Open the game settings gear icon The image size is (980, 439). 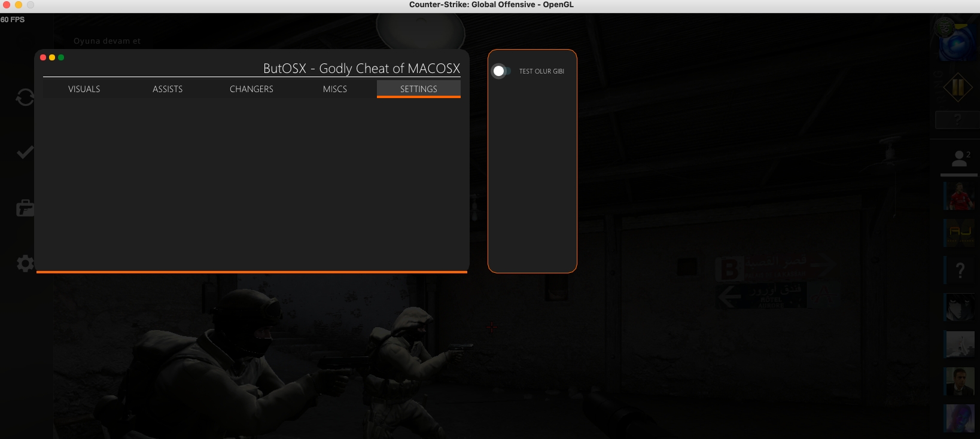point(25,263)
